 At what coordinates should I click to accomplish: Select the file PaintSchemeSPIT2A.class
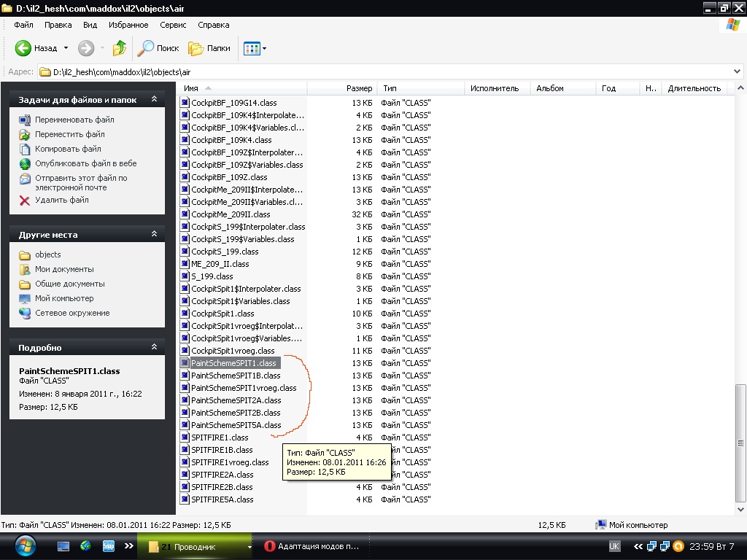[x=236, y=400]
